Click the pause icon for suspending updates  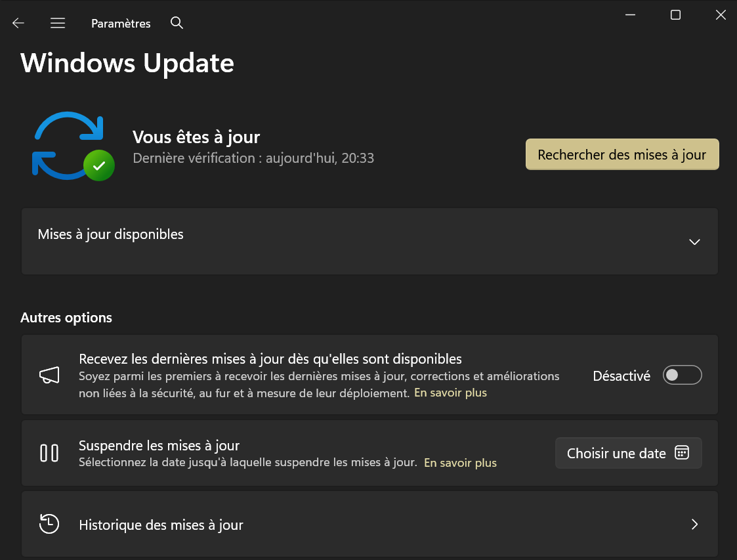click(49, 453)
